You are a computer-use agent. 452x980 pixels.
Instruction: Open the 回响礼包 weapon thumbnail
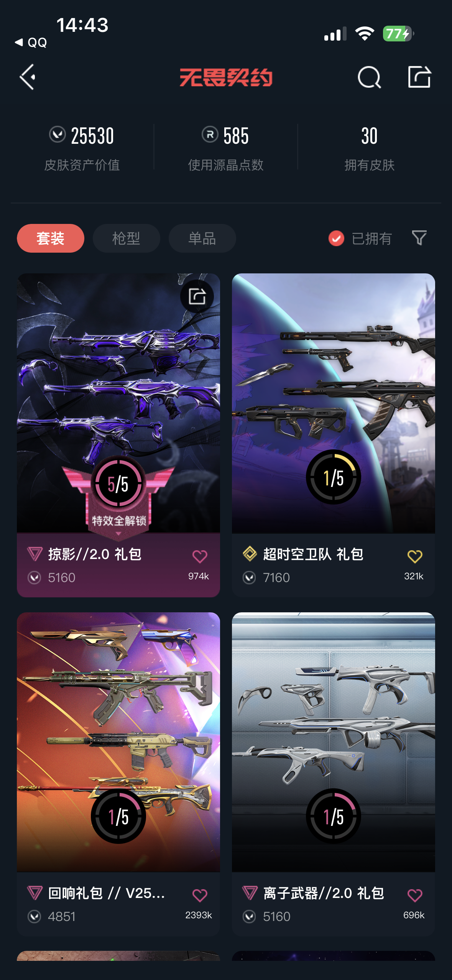[118, 742]
